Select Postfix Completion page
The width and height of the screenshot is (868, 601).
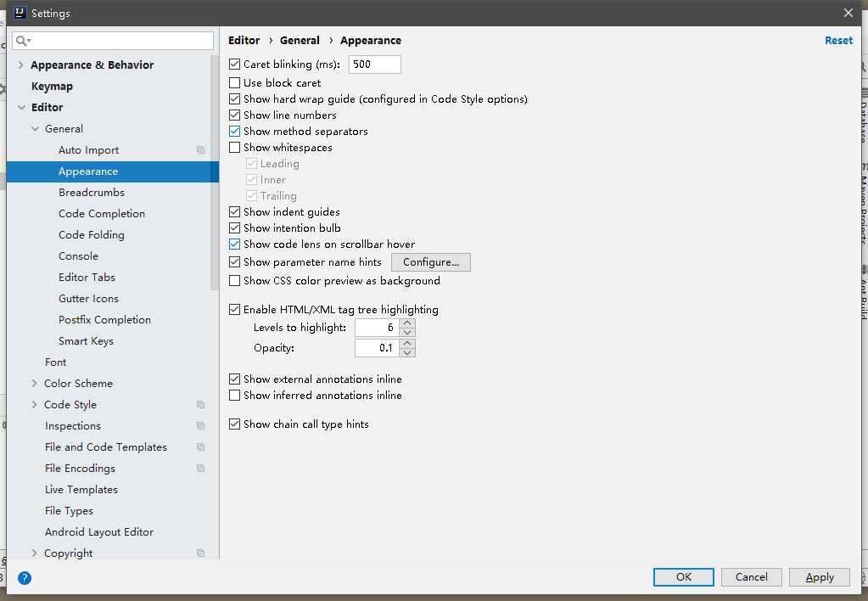point(104,320)
